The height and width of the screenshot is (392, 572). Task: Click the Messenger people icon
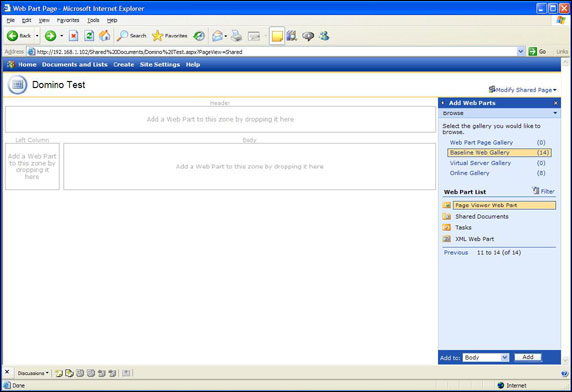pyautogui.click(x=324, y=36)
